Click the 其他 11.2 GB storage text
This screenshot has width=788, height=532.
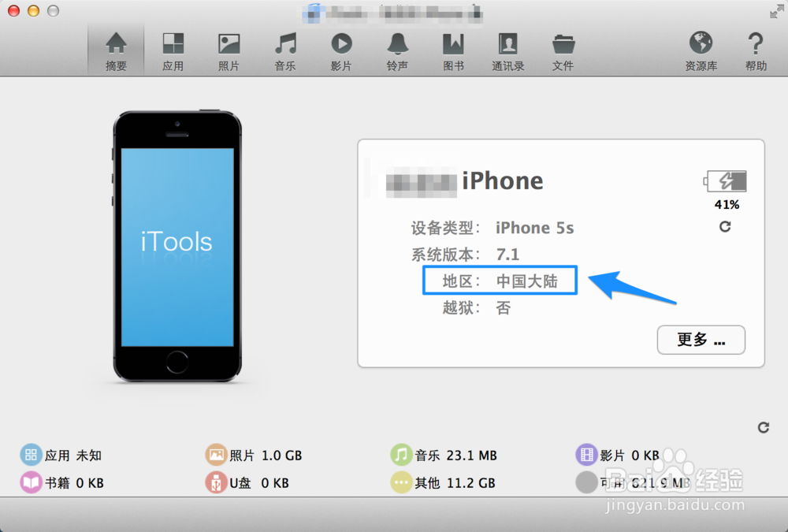pos(455,483)
